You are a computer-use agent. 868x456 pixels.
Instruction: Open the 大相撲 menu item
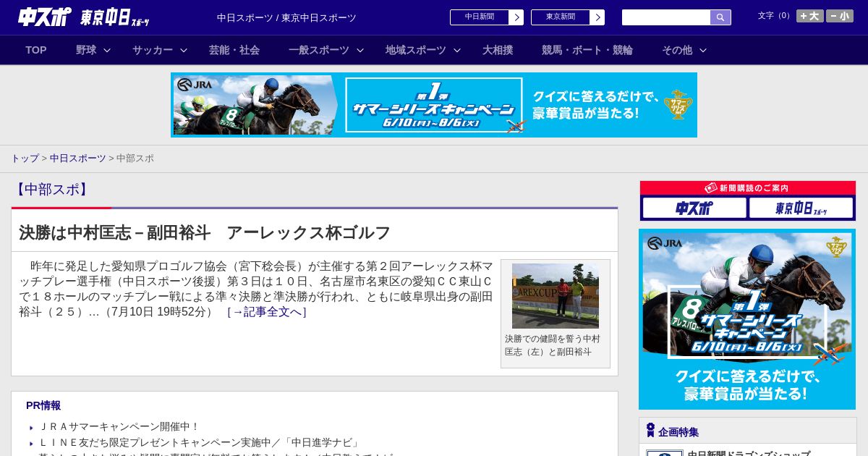coord(498,50)
